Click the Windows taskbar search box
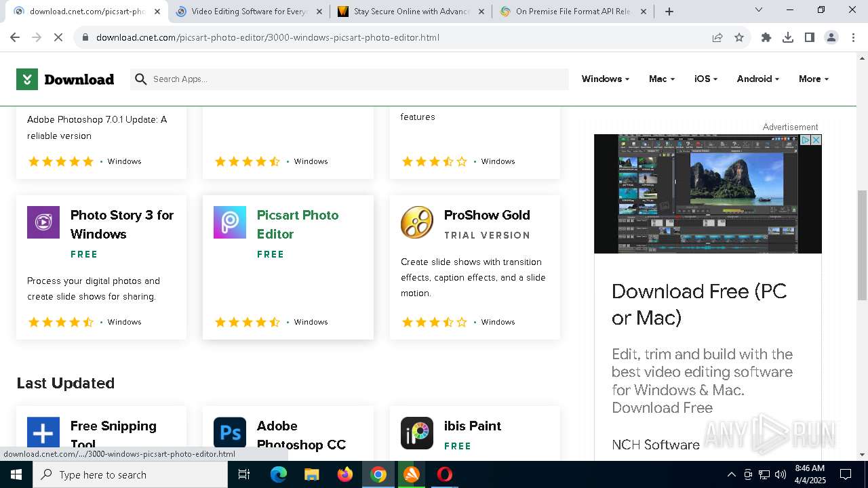This screenshot has width=868, height=488. pyautogui.click(x=130, y=474)
